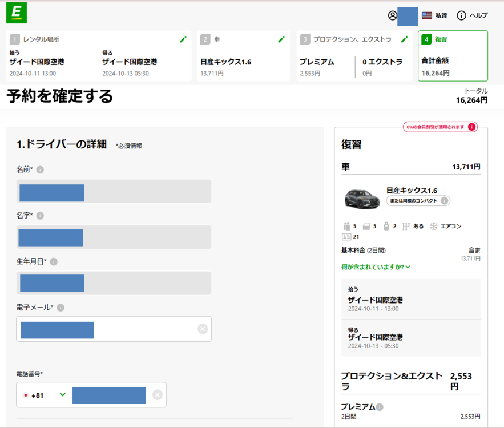Click info icon beside 電子メール label
The height and width of the screenshot is (428, 504).
pos(61,308)
